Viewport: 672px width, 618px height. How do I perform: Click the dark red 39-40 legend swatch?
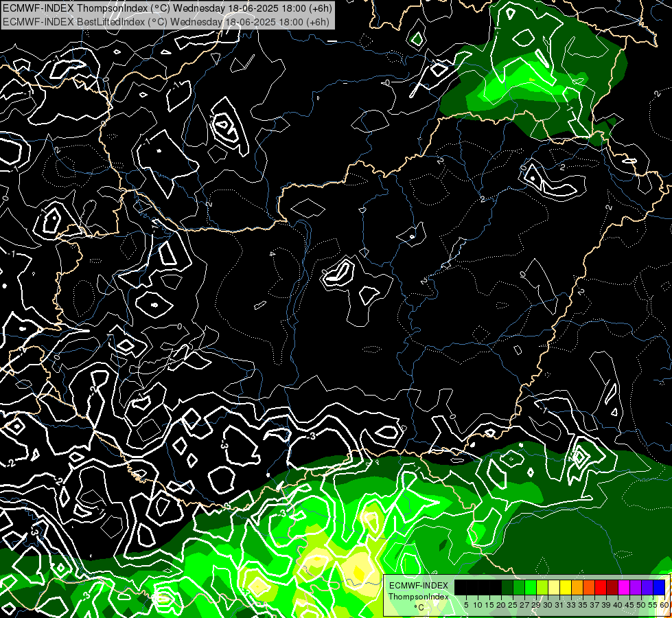click(x=612, y=587)
